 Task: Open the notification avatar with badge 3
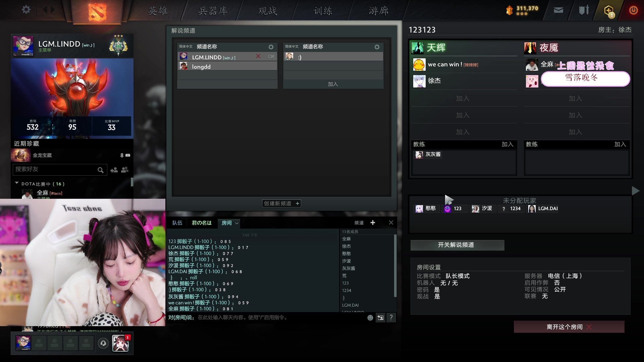pos(120,343)
